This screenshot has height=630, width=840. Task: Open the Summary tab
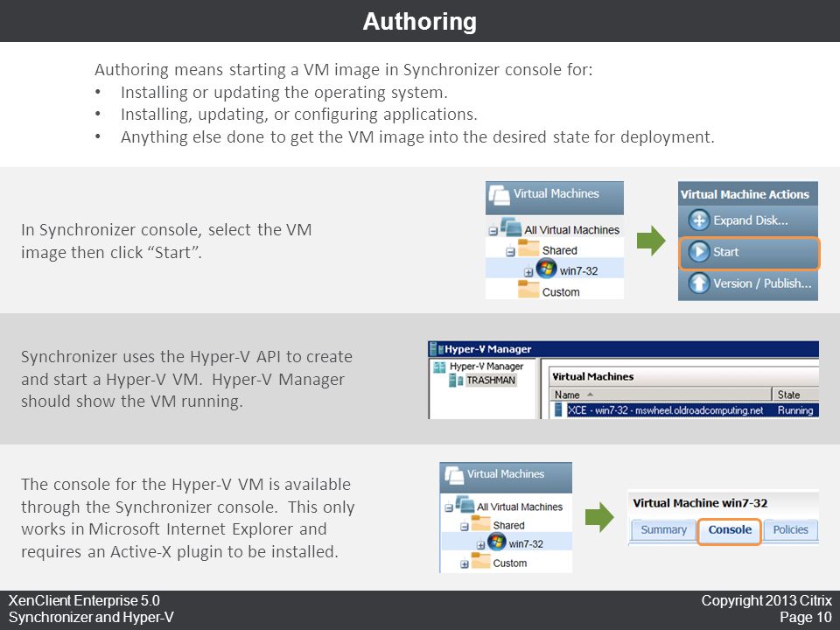pos(663,530)
